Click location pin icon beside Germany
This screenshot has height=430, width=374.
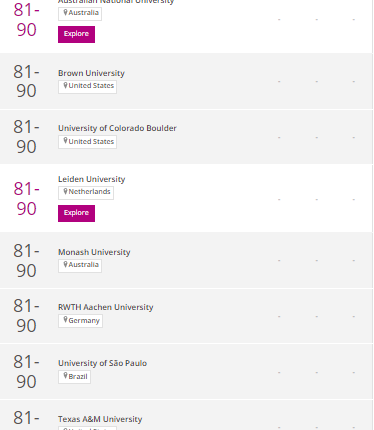coord(65,320)
